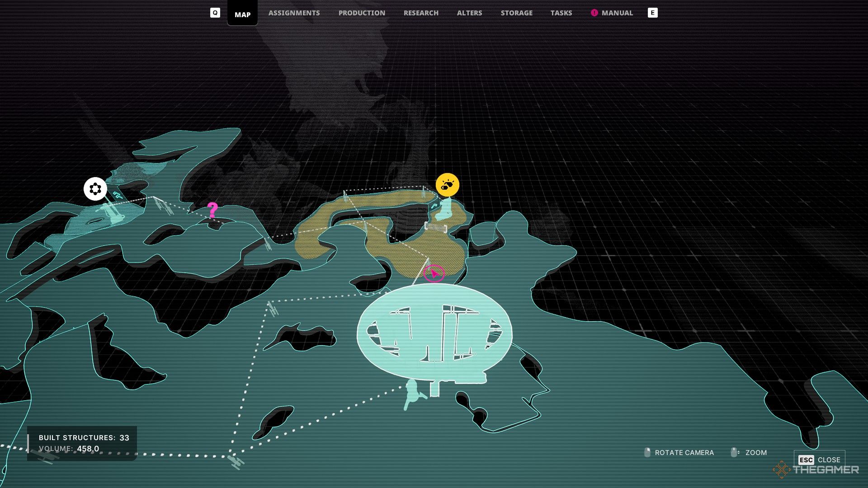The image size is (868, 488).
Task: Click the pink alert icon beside Manual
Action: pyautogui.click(x=594, y=13)
